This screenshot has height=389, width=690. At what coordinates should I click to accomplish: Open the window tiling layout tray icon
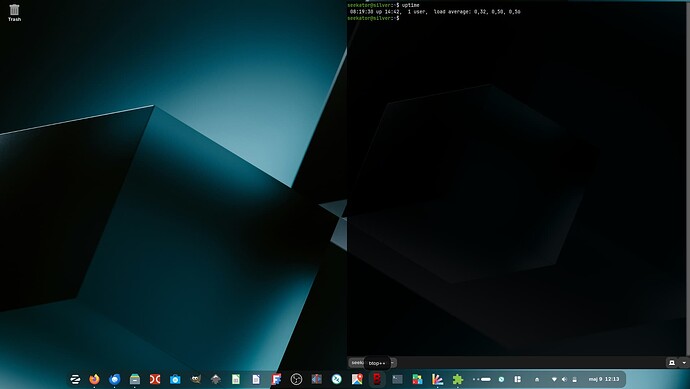coord(518,379)
